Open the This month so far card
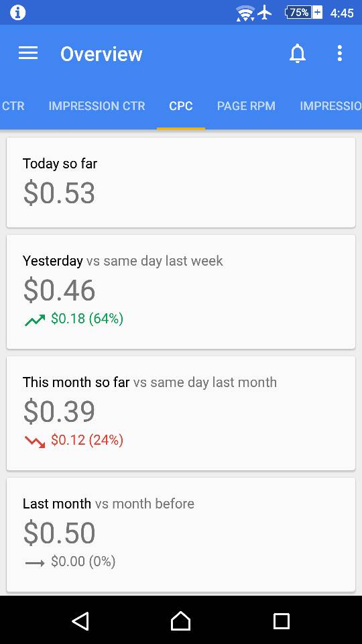Image resolution: width=362 pixels, height=644 pixels. pyautogui.click(x=181, y=414)
